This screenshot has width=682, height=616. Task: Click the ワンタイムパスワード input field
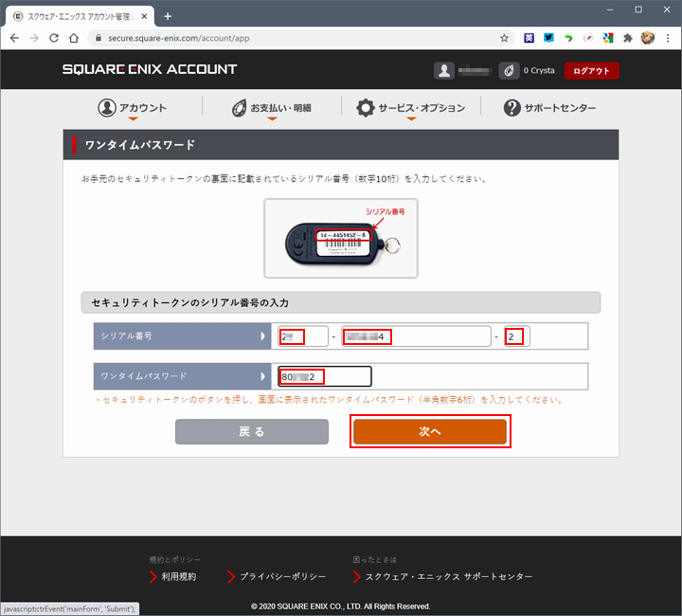[x=325, y=376]
